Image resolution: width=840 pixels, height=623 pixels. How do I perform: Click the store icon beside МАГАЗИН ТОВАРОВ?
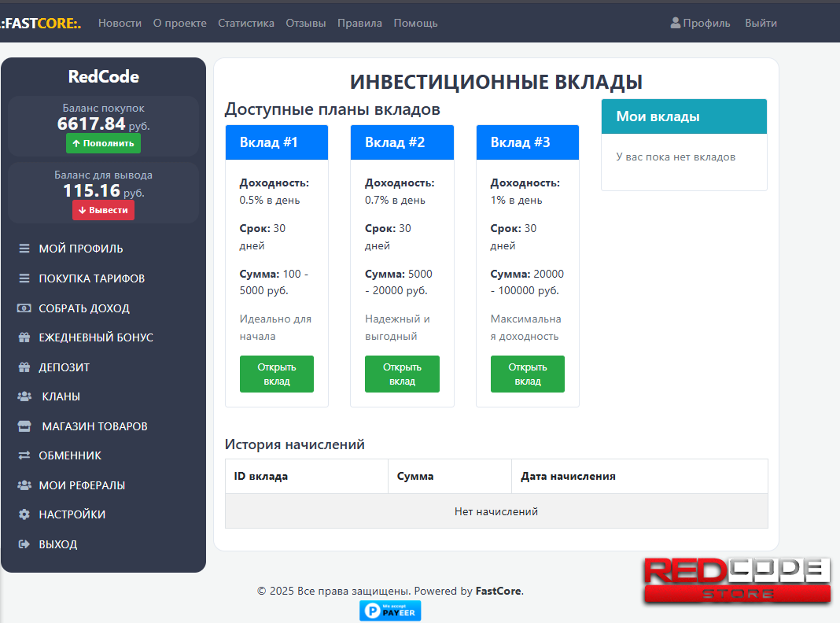tap(24, 426)
